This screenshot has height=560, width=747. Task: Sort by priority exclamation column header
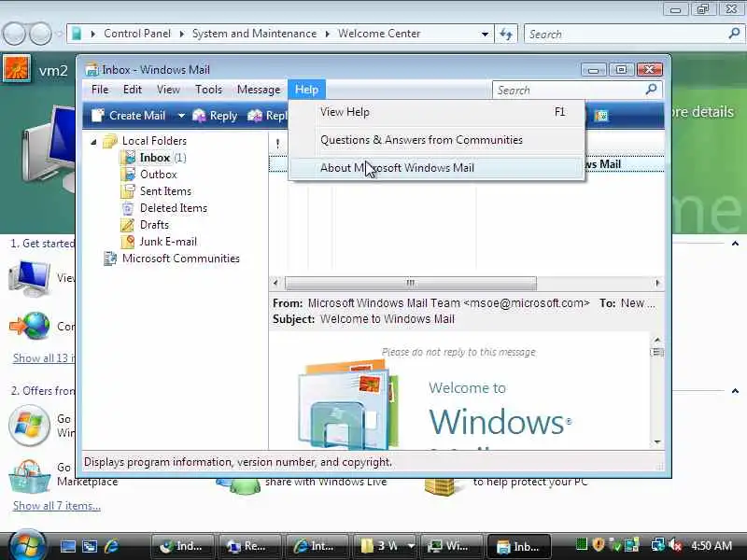point(277,144)
